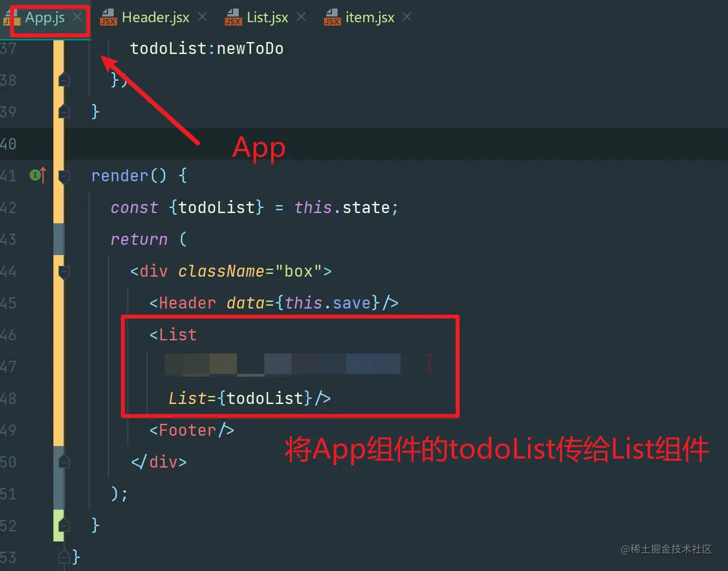Close the List.jsx tab
728x571 pixels.
coord(301,17)
